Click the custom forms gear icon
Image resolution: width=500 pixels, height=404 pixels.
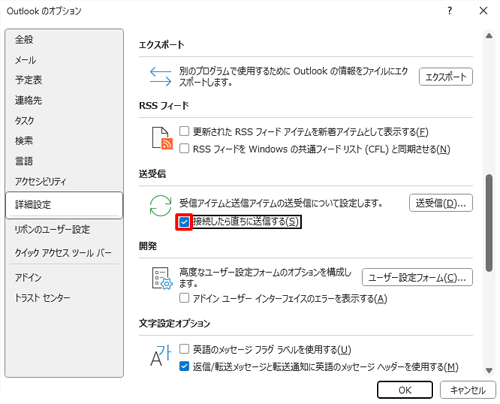pos(162,278)
